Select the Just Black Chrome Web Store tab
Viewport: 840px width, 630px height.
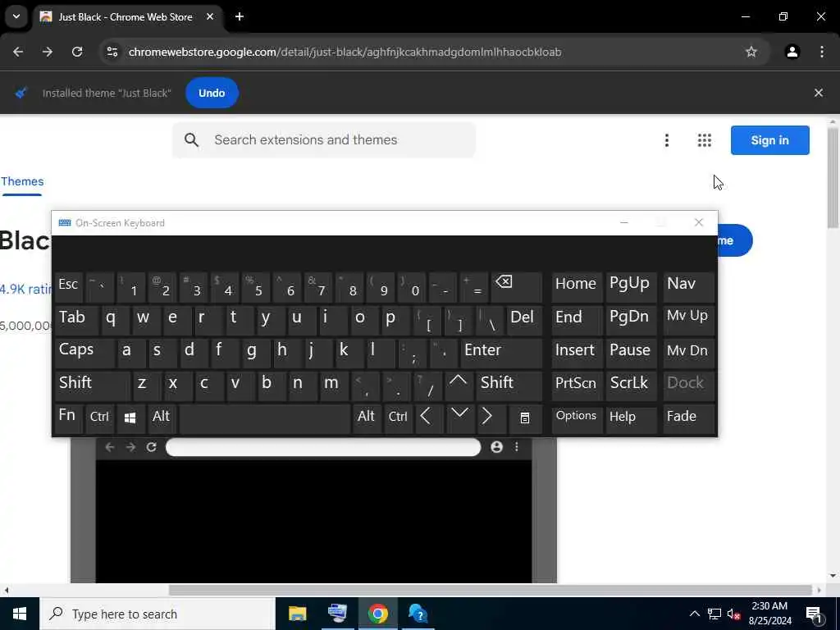pos(126,17)
